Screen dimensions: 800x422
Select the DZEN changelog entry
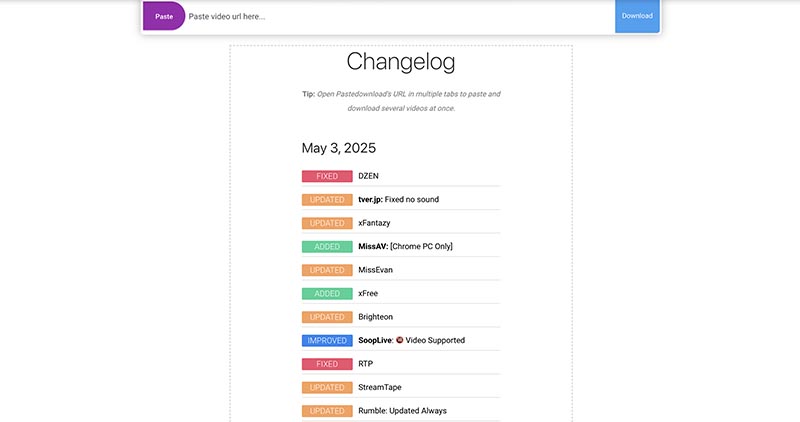pyautogui.click(x=368, y=176)
